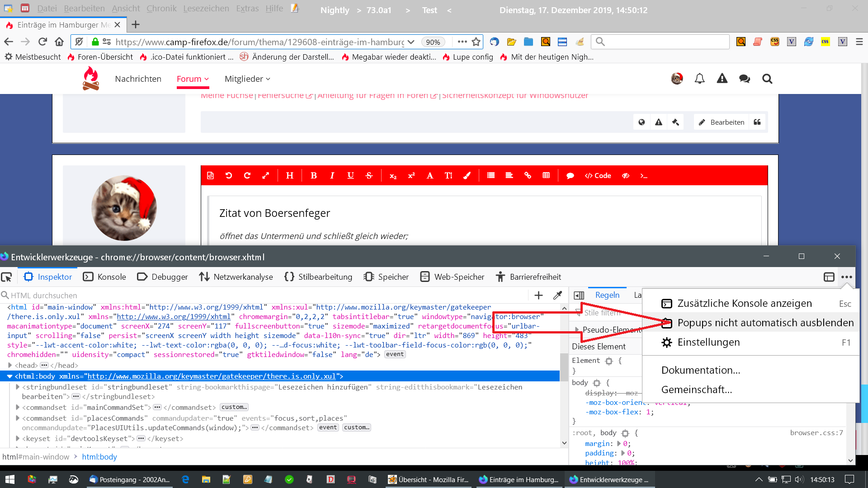
Task: Open Einstellungen from the devtools menu
Action: [708, 343]
